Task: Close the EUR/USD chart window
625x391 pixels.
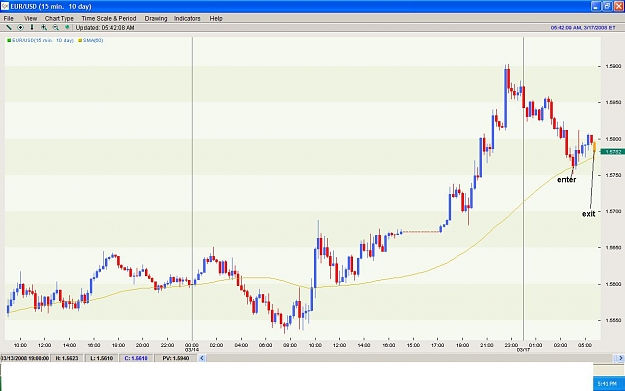Action: click(x=619, y=6)
